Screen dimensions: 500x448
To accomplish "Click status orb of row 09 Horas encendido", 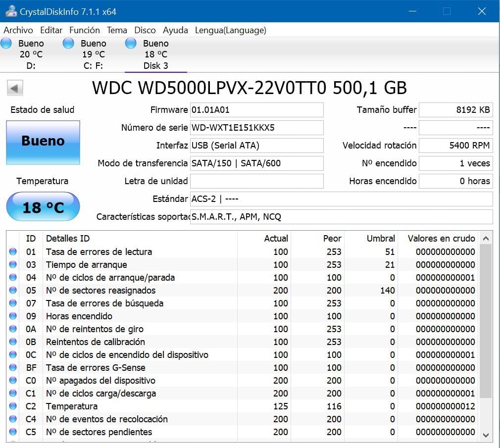I will 13,316.
